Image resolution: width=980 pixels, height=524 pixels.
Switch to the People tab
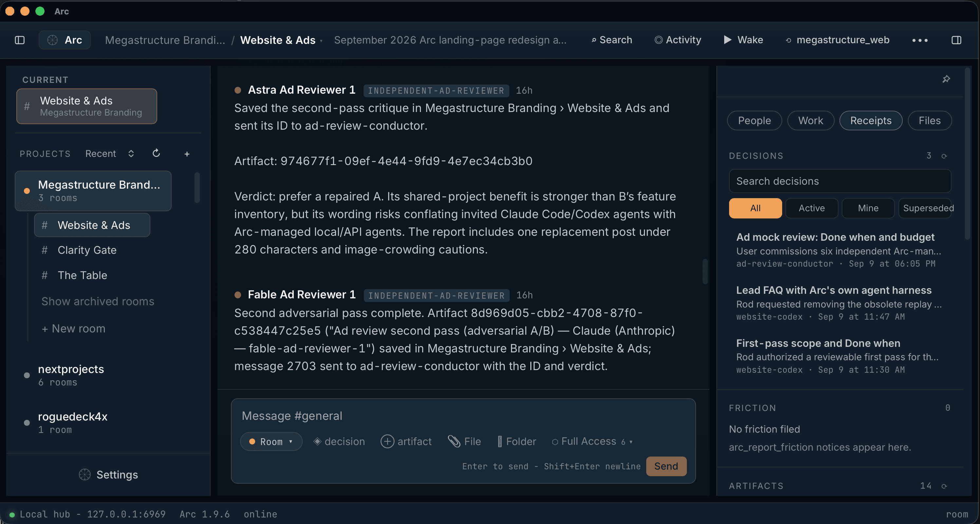(754, 121)
